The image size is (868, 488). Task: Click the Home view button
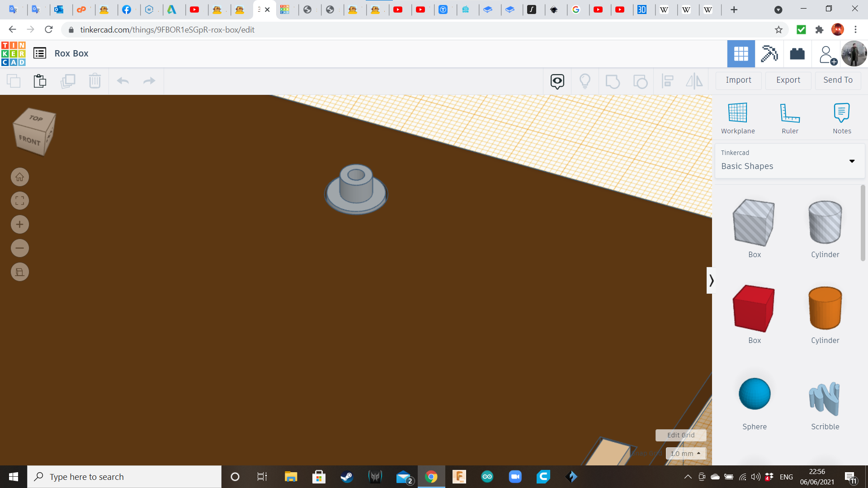pyautogui.click(x=19, y=177)
